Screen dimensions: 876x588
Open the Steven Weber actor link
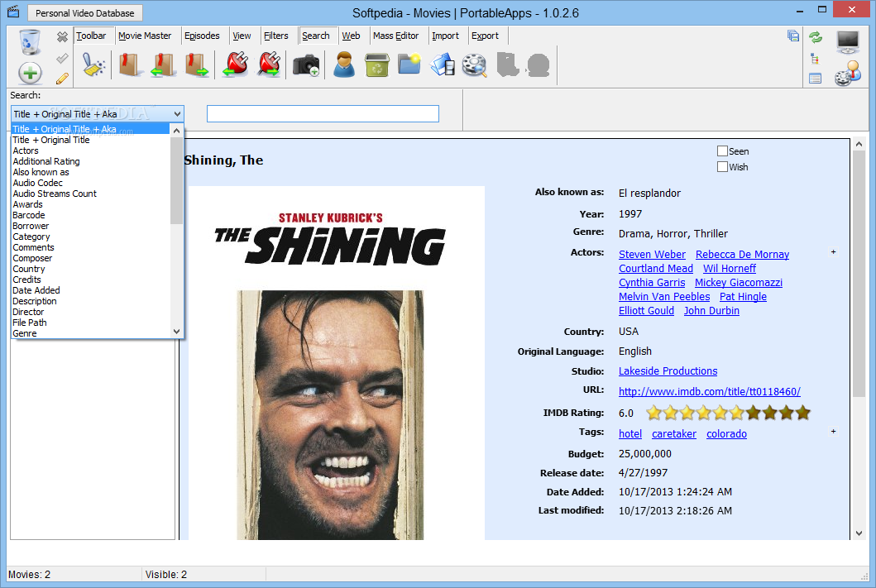tap(652, 254)
